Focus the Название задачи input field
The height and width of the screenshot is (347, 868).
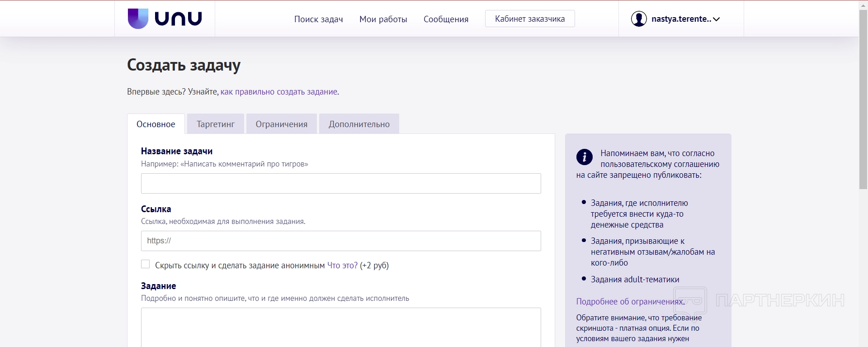pos(341,184)
